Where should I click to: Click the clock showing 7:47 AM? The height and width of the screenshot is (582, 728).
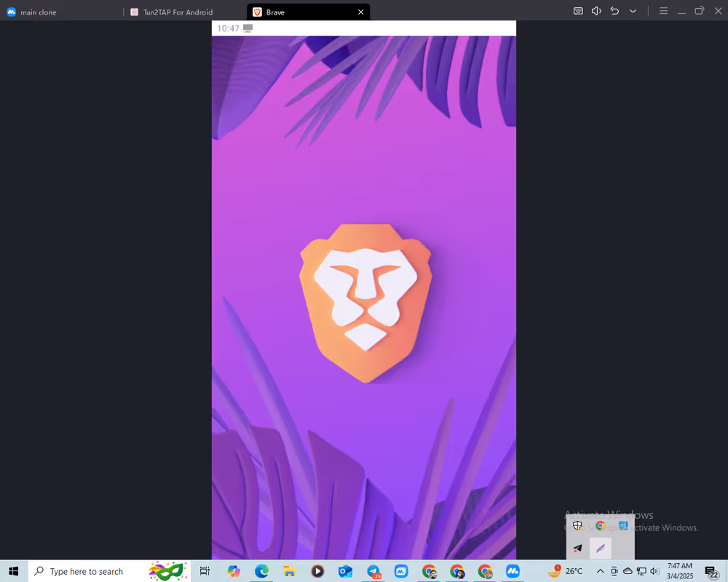pos(679,571)
